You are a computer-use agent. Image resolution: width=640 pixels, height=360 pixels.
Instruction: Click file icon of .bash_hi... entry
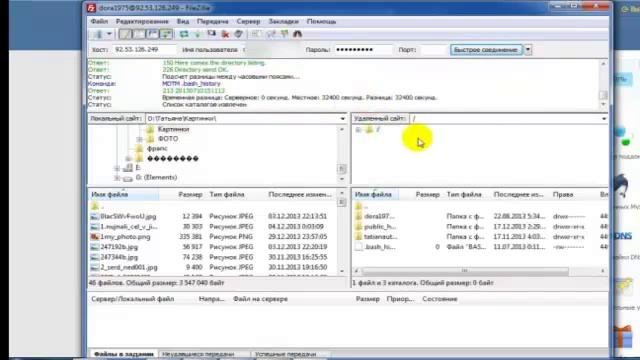pos(358,247)
